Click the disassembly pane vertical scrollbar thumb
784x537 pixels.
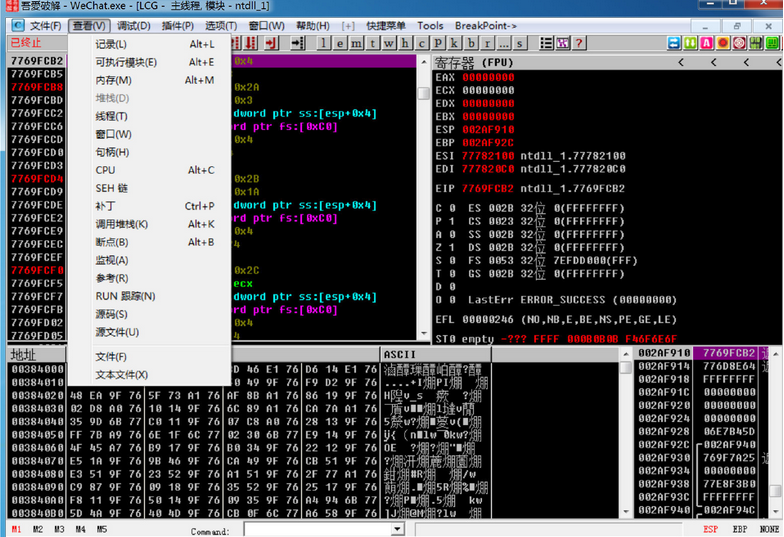[x=424, y=94]
